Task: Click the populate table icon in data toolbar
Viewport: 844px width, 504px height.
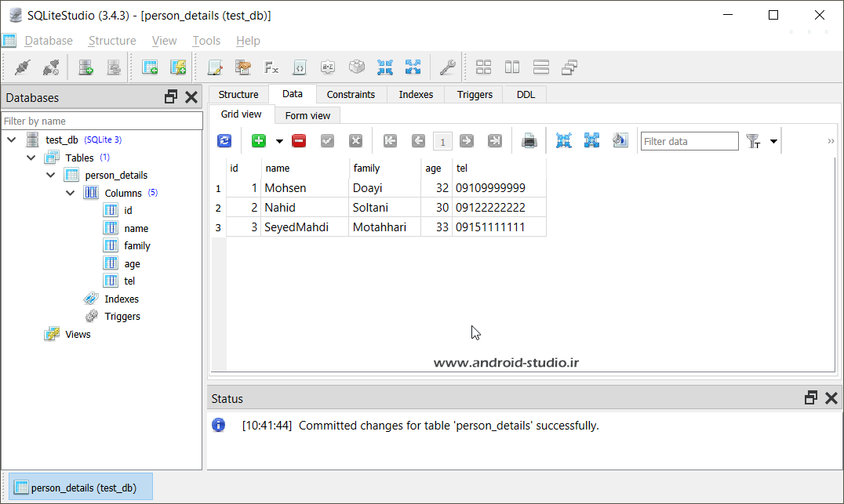Action: [620, 141]
